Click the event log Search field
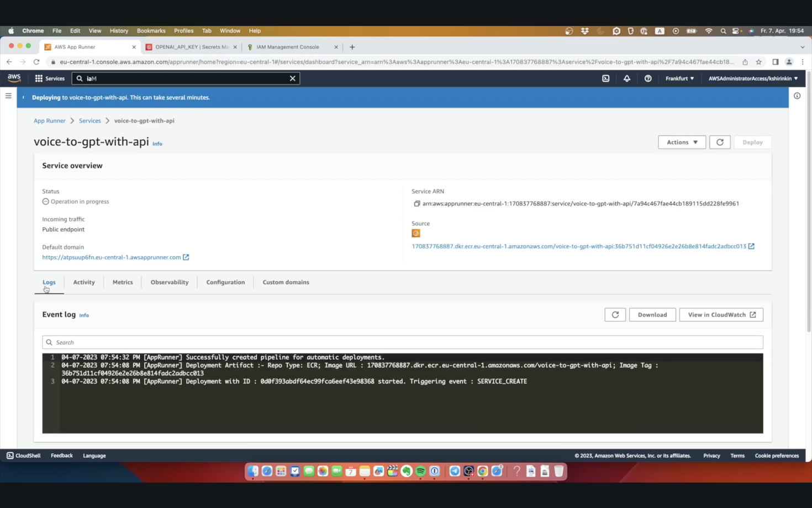This screenshot has width=812, height=508. (403, 342)
